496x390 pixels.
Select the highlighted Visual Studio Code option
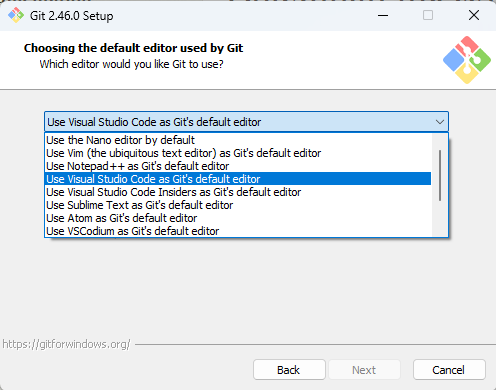[x=238, y=179]
